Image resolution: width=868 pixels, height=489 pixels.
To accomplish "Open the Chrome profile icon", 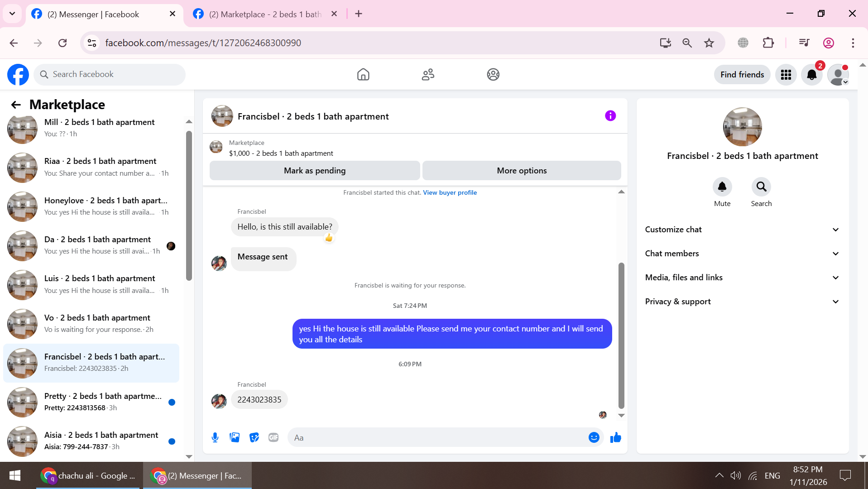I will coord(829,43).
